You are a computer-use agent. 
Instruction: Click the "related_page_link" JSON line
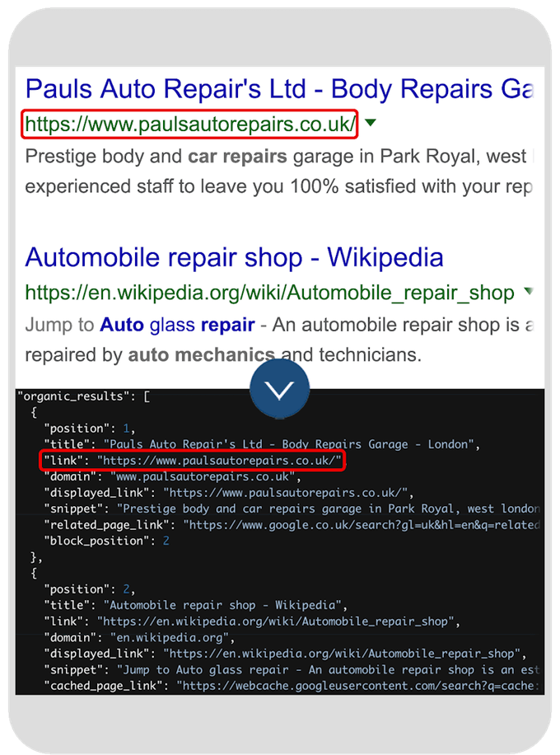coord(292,525)
